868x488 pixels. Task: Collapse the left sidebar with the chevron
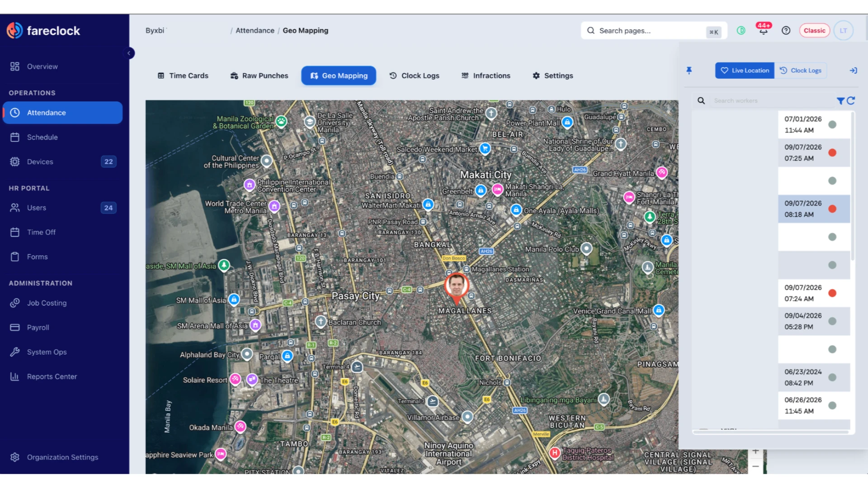[129, 53]
